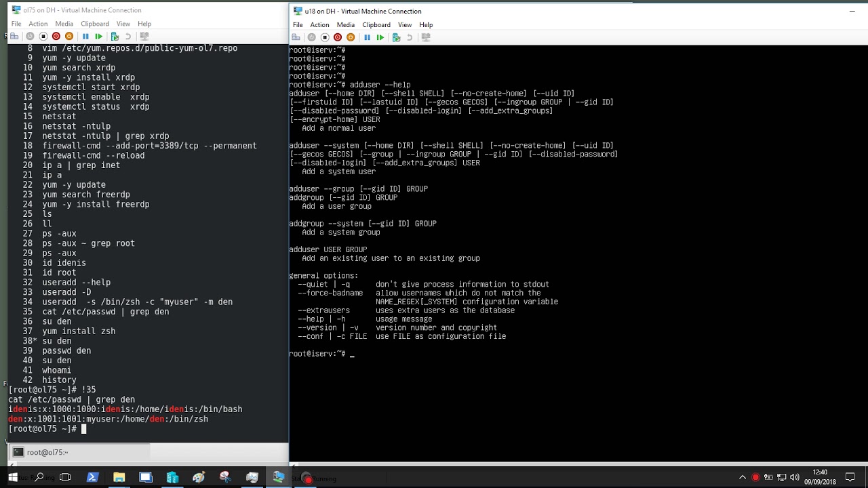Open clock showing 12:40
868x488 pixels.
[x=819, y=478]
